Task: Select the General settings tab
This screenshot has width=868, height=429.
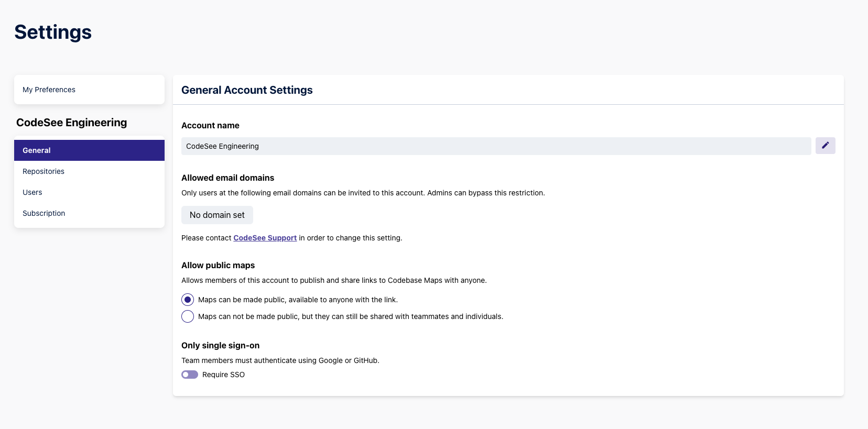Action: tap(89, 150)
